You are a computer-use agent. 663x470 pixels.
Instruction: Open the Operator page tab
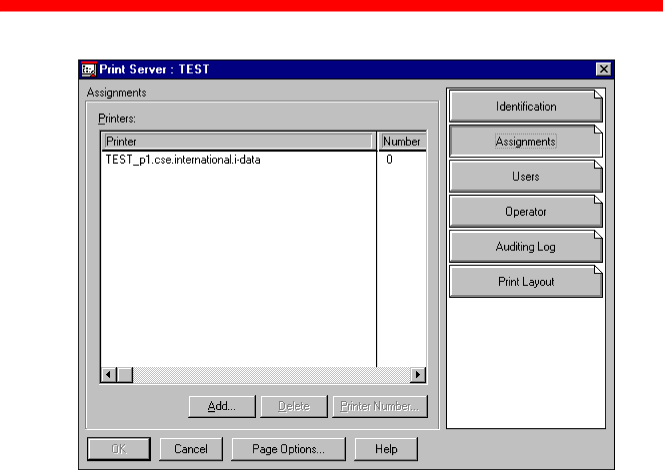(x=526, y=211)
